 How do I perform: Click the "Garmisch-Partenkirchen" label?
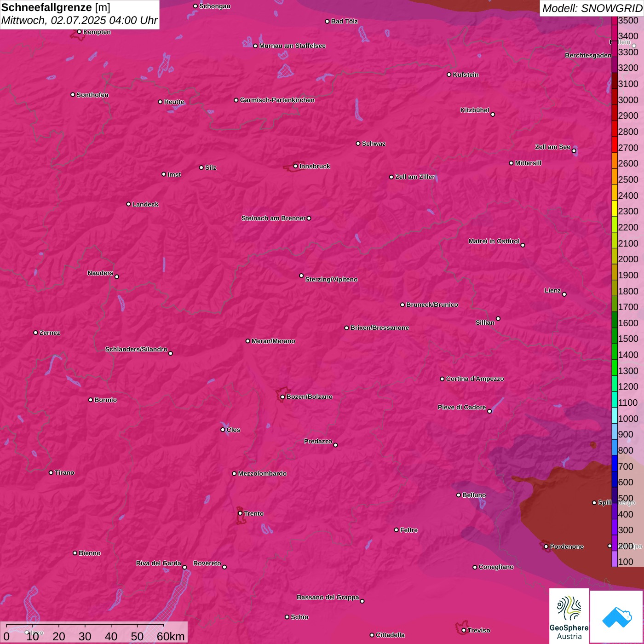[277, 100]
